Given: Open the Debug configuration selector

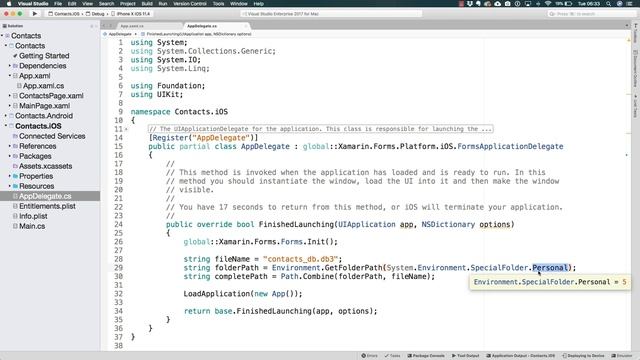Looking at the screenshot, I should (95, 13).
